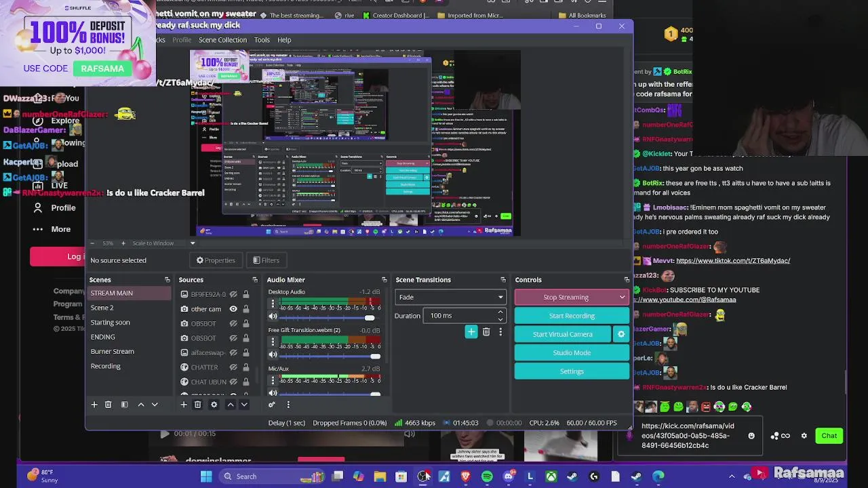Open Audio Mixer bottom three-dot menu
The image size is (868, 488).
pyautogui.click(x=288, y=405)
